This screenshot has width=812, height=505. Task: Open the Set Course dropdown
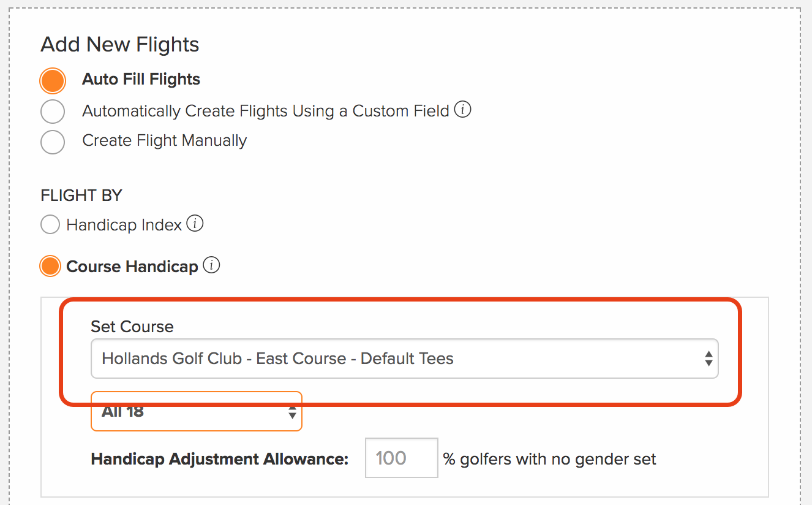coord(404,359)
